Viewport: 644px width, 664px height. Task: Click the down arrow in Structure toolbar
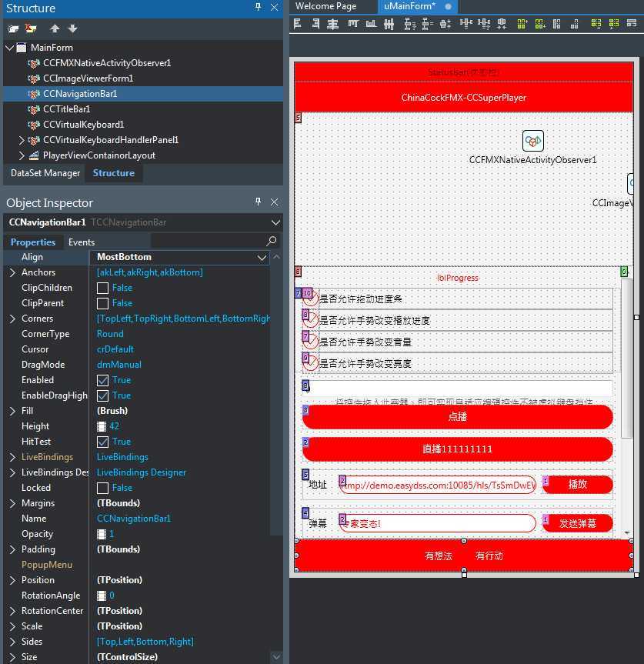point(73,28)
